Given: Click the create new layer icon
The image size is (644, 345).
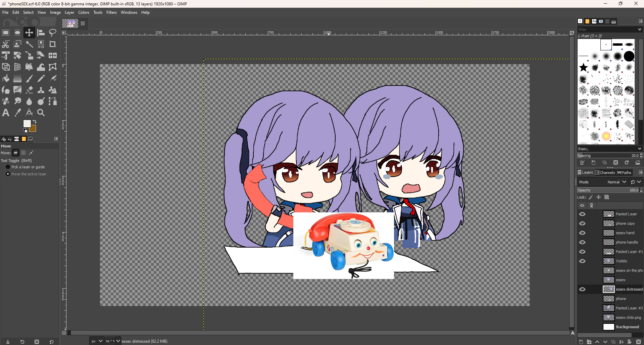Looking at the screenshot, I should click(581, 342).
